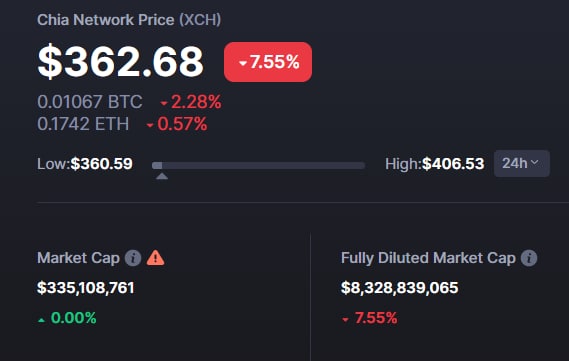
Task: Click the 0.01067 BTC price text
Action: tap(90, 102)
